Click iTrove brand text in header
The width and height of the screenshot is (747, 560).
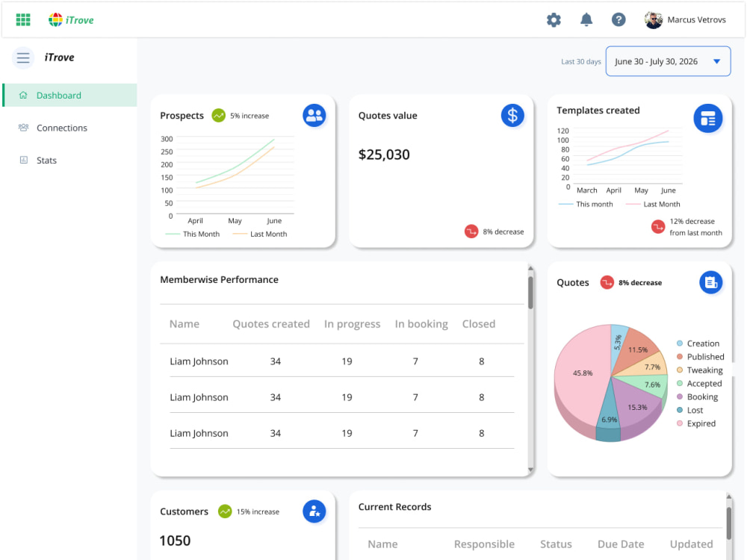[x=80, y=20]
